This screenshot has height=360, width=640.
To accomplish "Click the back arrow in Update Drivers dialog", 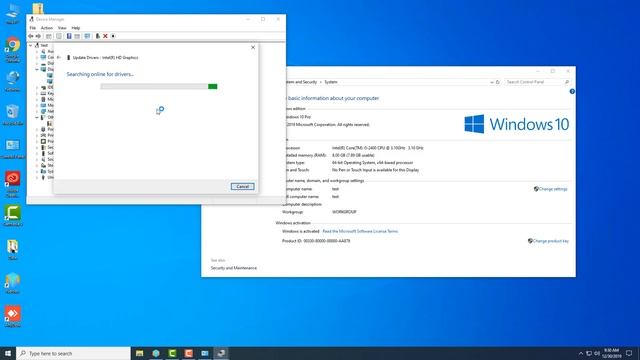I will [x=59, y=58].
